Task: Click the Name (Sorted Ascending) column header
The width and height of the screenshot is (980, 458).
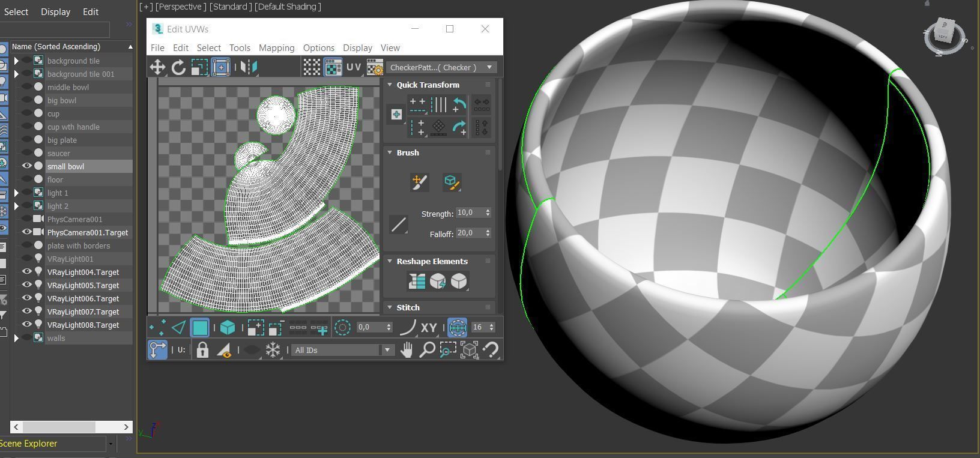Action: click(71, 46)
